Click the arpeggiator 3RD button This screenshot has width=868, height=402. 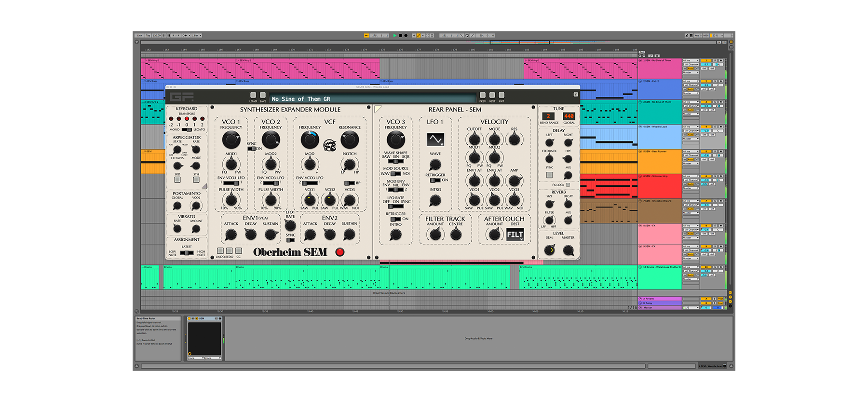[177, 180]
